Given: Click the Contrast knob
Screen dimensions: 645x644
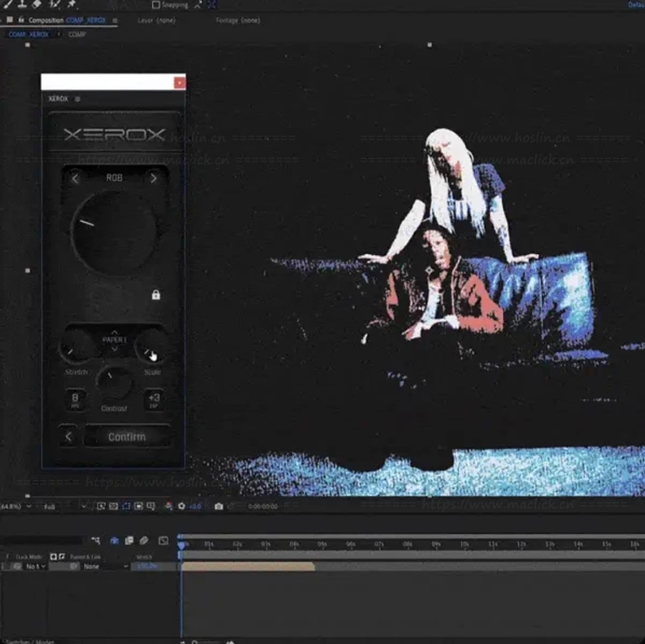Looking at the screenshot, I should (x=114, y=383).
